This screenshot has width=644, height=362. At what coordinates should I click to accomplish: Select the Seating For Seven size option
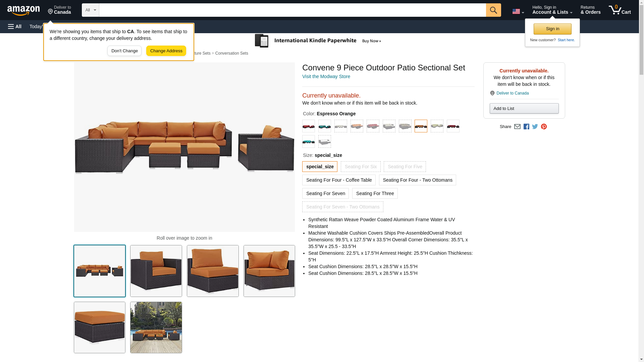325,193
